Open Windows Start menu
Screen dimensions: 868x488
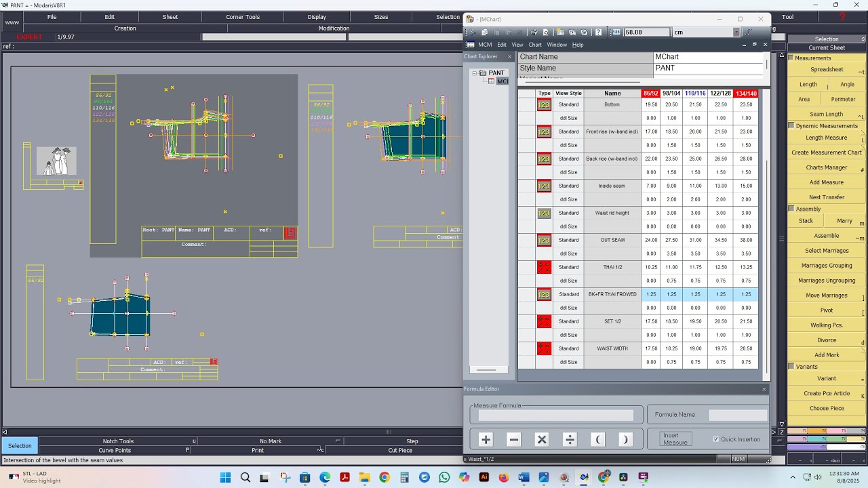225,477
